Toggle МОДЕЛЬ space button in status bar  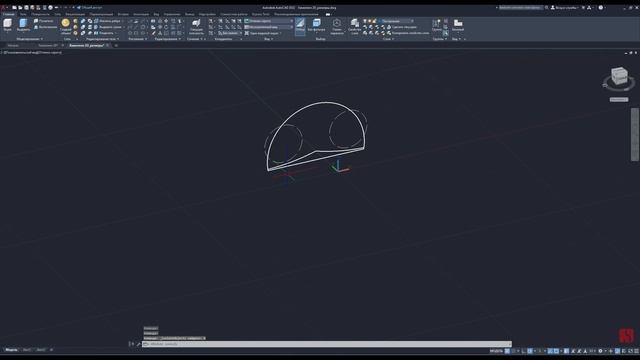point(496,351)
